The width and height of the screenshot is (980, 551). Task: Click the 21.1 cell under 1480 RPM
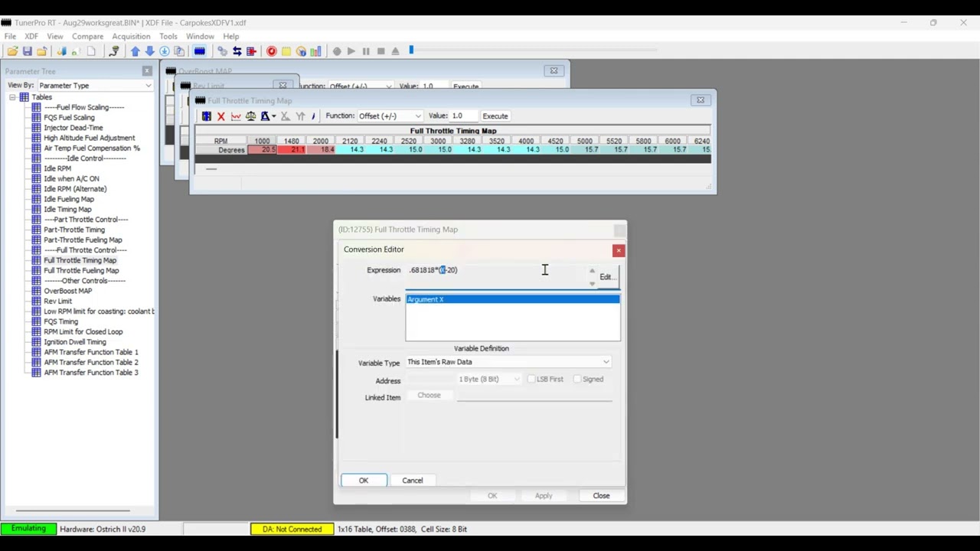pyautogui.click(x=292, y=150)
